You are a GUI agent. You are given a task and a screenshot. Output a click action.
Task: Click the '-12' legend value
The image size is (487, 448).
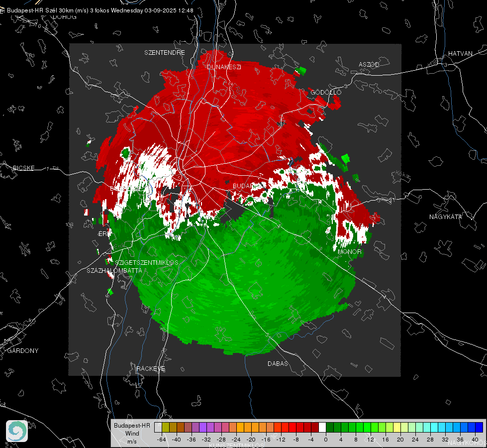coord(281,440)
